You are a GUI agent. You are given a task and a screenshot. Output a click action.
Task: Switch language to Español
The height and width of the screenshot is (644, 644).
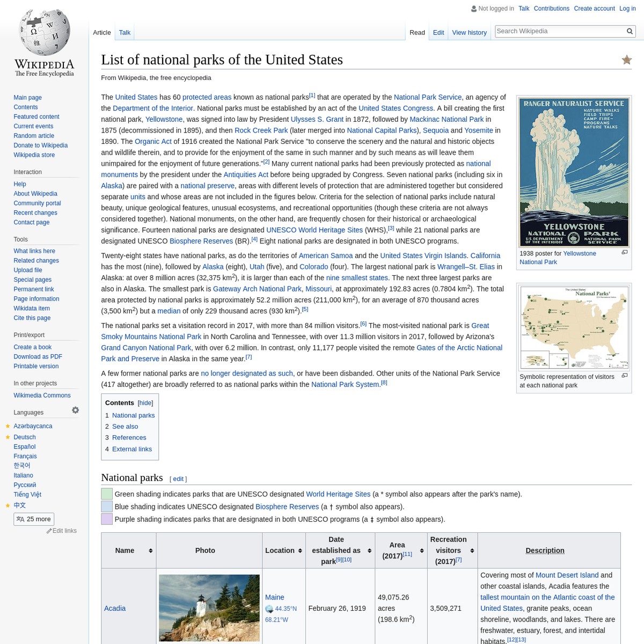25,447
